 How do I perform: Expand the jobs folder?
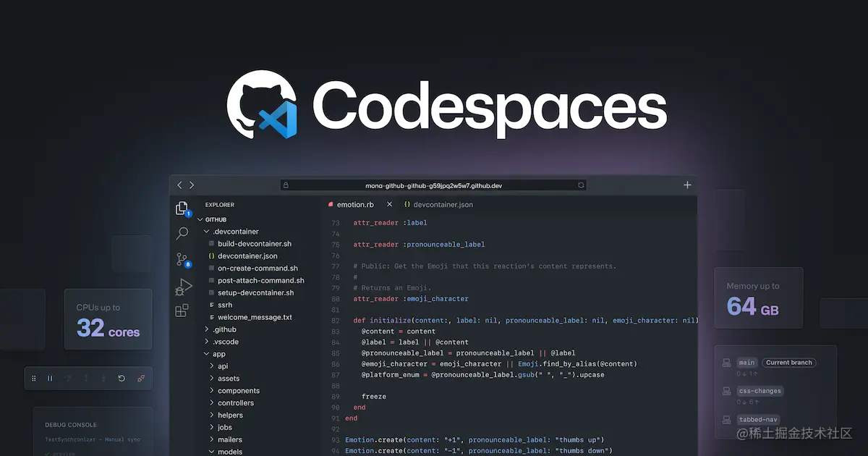pyautogui.click(x=211, y=428)
